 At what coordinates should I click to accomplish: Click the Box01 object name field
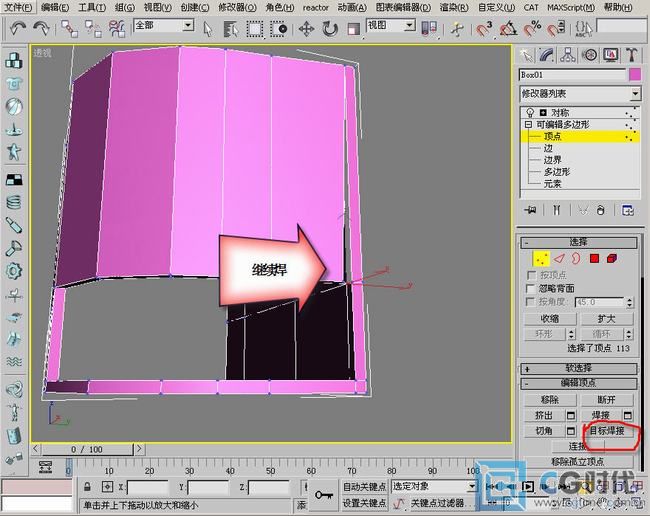(572, 75)
